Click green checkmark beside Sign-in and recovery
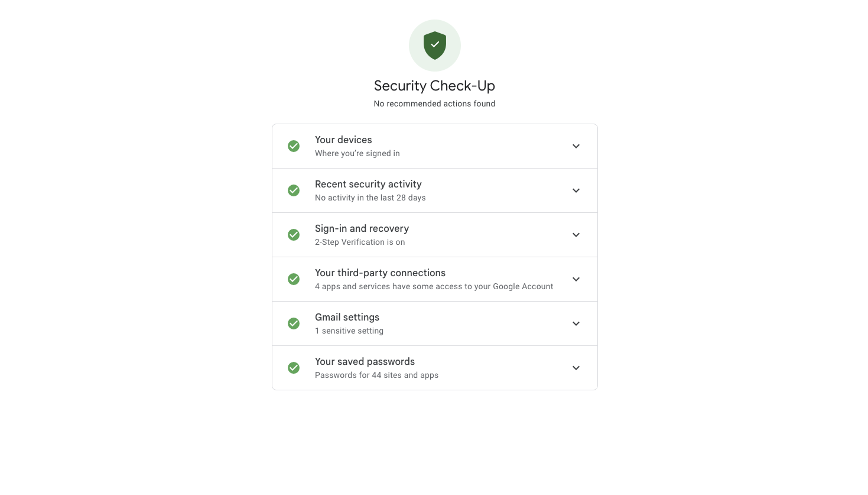The image size is (868, 495). 294,235
